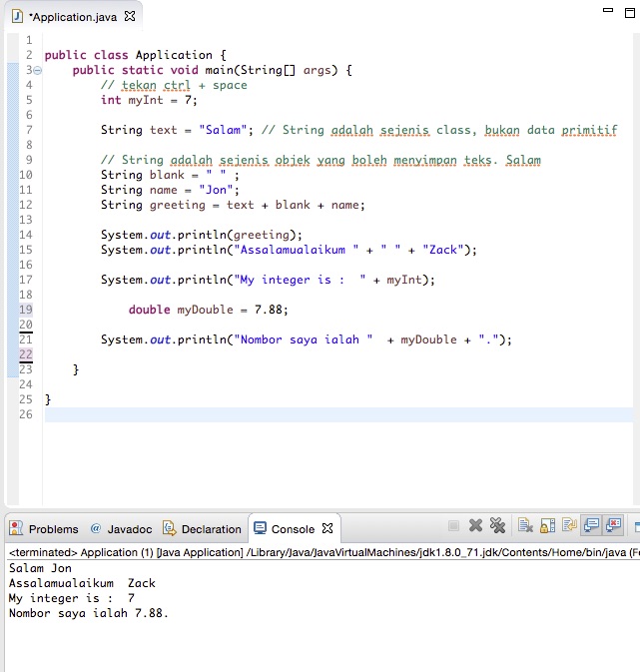The image size is (640, 672).
Task: Click Remove All Terminated Launches icon
Action: 497,526
